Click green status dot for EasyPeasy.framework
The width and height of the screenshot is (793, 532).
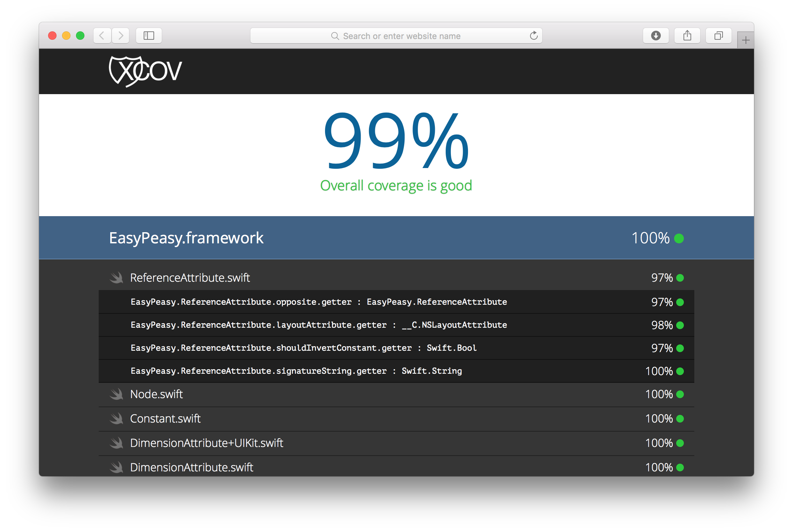click(679, 238)
